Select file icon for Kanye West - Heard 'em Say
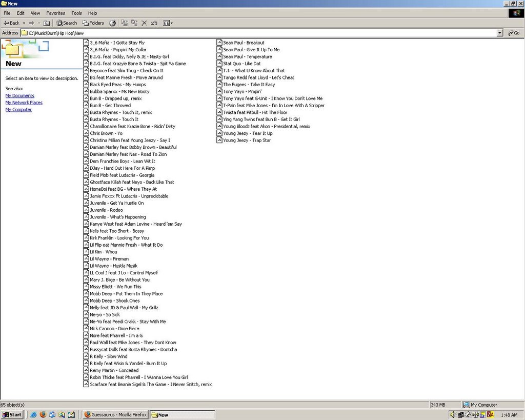Screen dimensions: 525x420 click(86, 224)
